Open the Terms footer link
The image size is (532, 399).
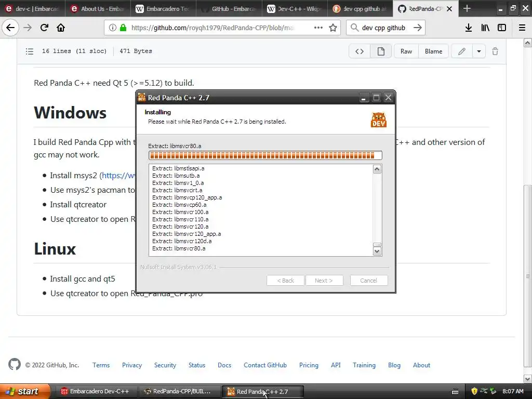pos(101,365)
